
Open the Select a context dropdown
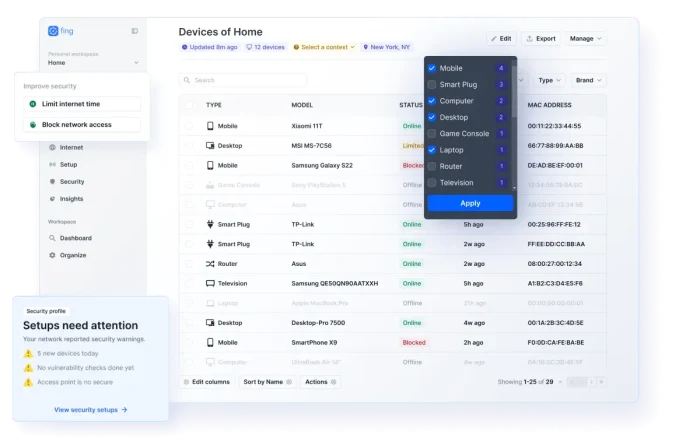coord(324,47)
